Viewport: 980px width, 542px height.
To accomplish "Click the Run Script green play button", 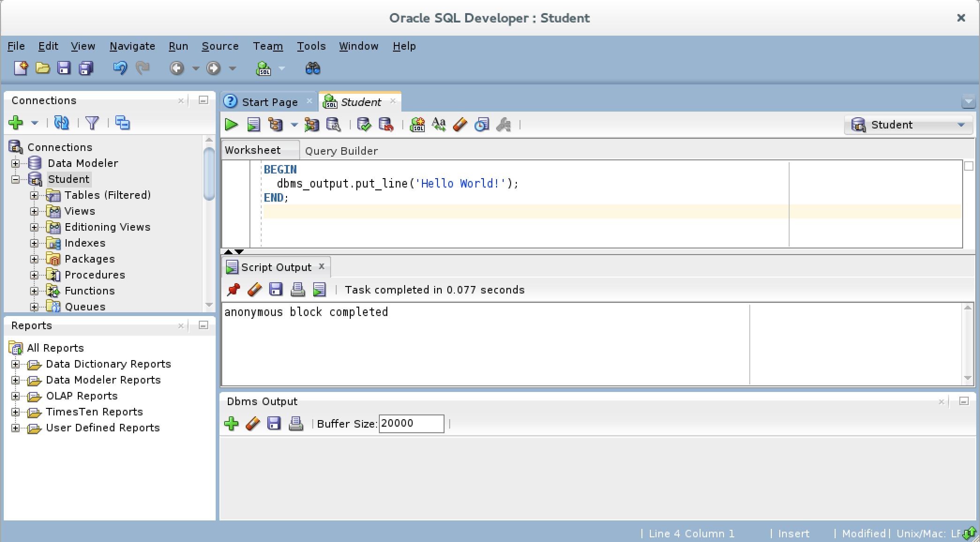I will 254,125.
